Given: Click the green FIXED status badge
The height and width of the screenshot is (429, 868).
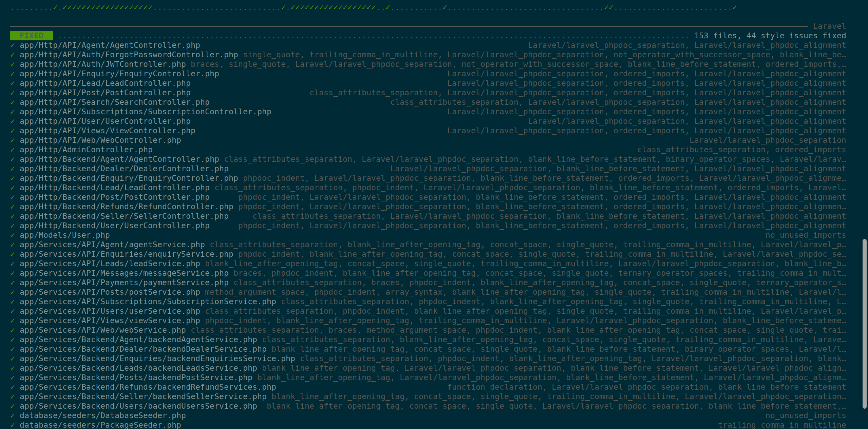Looking at the screenshot, I should [x=32, y=36].
